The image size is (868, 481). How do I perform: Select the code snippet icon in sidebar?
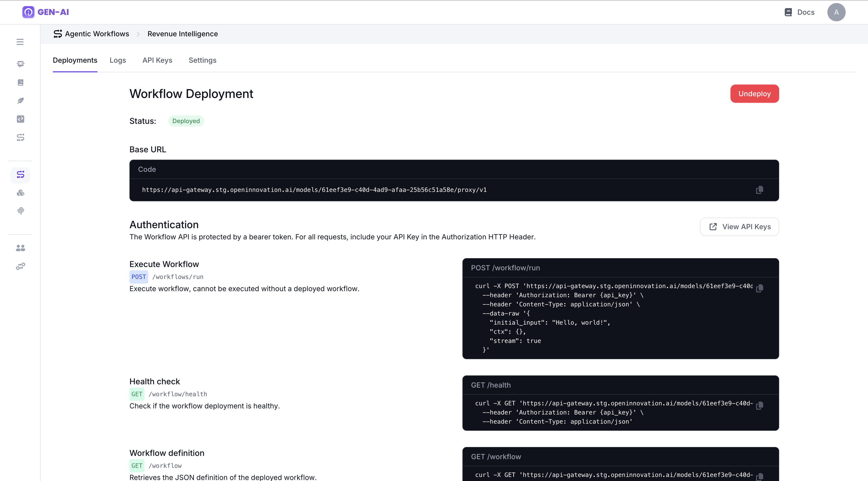(x=20, y=119)
